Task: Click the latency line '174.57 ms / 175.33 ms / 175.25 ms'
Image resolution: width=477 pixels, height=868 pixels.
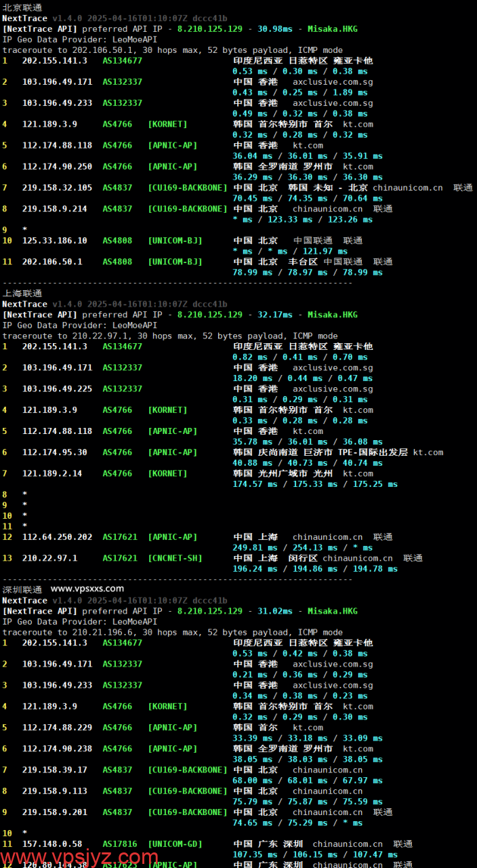Action: click(315, 484)
